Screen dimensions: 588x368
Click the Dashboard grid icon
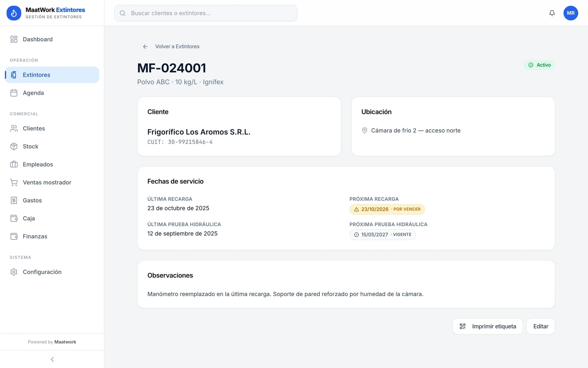point(14,39)
